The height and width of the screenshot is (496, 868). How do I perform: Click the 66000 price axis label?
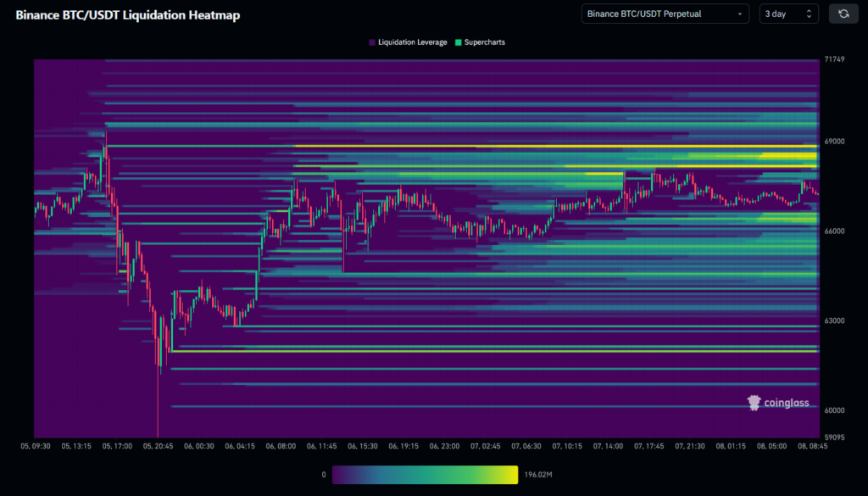pyautogui.click(x=834, y=231)
